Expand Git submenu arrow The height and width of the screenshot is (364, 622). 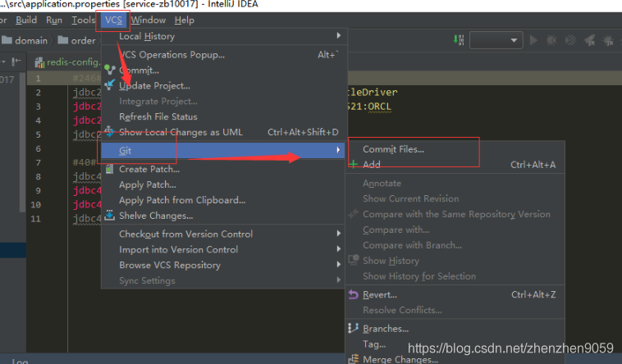tap(338, 150)
